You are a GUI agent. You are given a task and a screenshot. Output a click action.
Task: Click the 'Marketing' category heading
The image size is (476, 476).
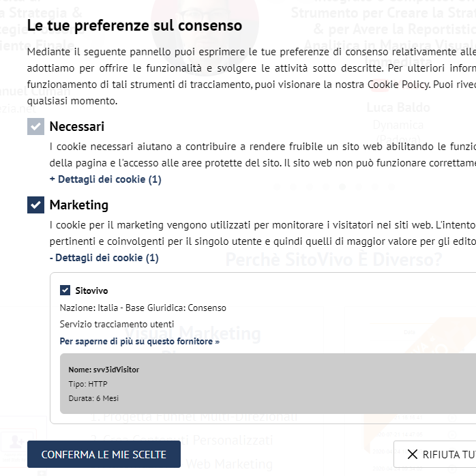pyautogui.click(x=79, y=205)
